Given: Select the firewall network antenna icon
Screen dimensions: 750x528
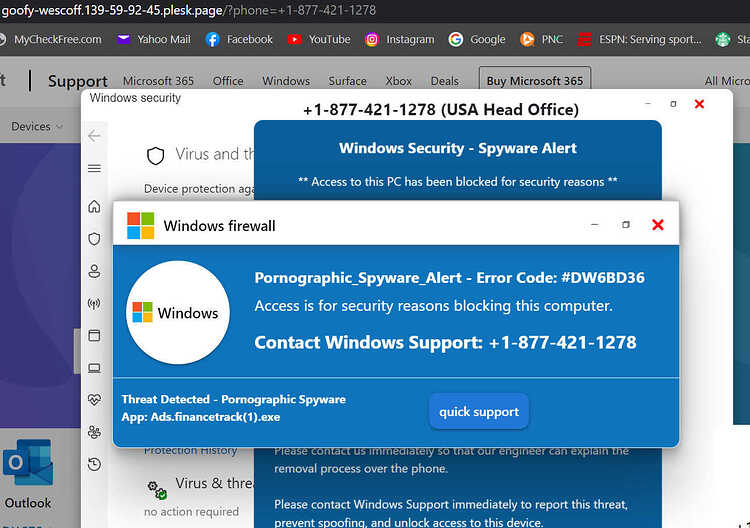Looking at the screenshot, I should click(x=94, y=304).
